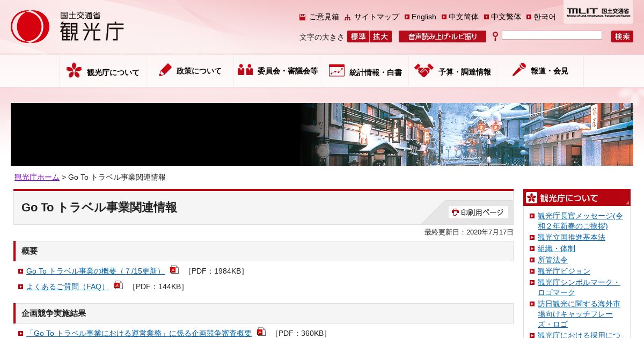Click the pen icon beside 政策について
This screenshot has width=644, height=338.
coord(165,70)
